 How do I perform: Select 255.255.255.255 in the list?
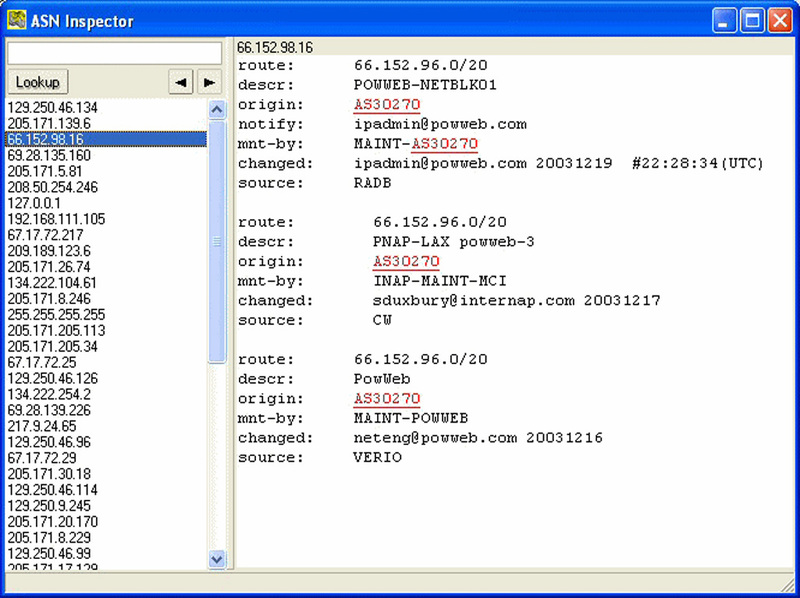tap(106, 314)
